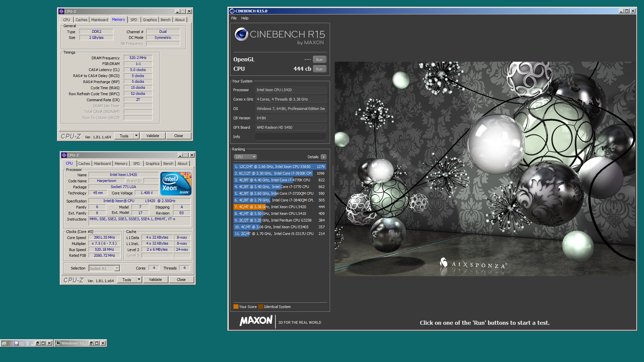Click Tools button in Memory CPU-Z window
644x362 pixels.
pos(124,136)
